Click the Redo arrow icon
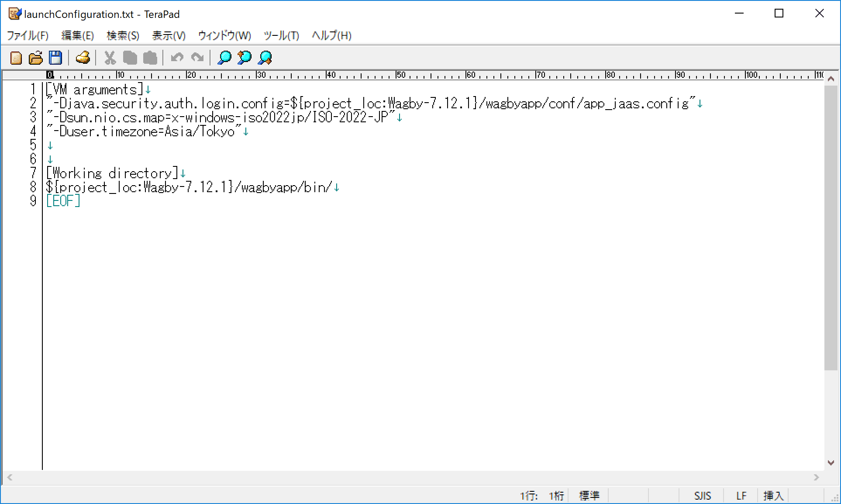The width and height of the screenshot is (841, 504). pos(197,58)
